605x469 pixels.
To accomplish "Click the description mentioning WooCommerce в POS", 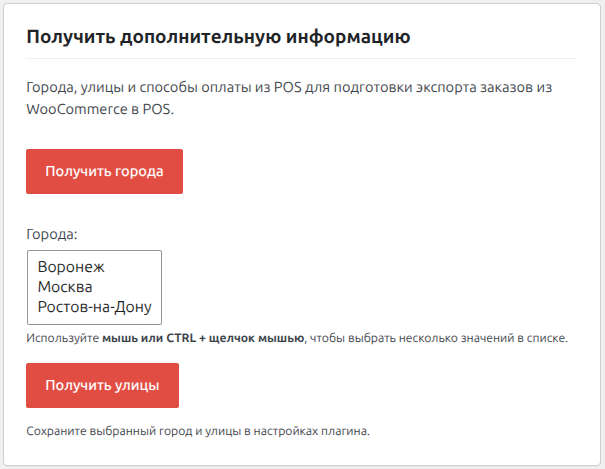I will (289, 98).
